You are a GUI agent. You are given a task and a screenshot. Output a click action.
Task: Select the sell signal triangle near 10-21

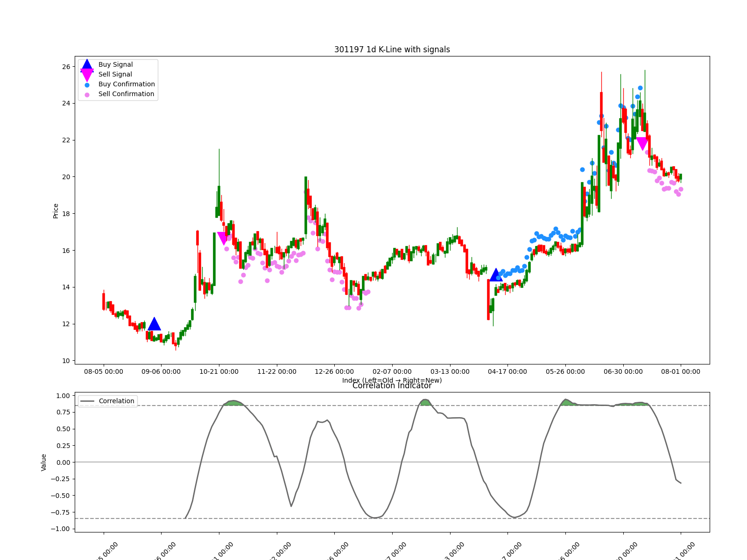pos(224,238)
